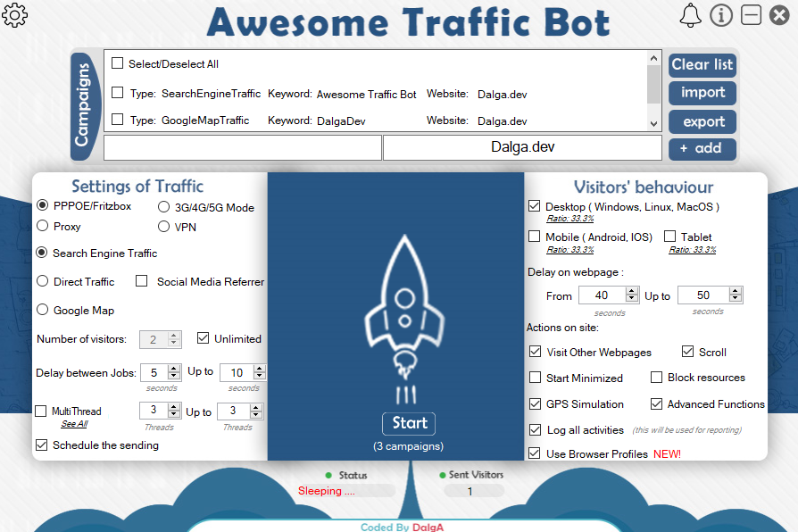Click the Sent Visitors count '1'

click(x=470, y=491)
